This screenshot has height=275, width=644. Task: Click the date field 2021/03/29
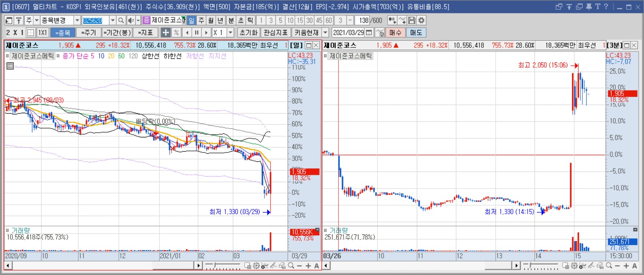(x=348, y=32)
